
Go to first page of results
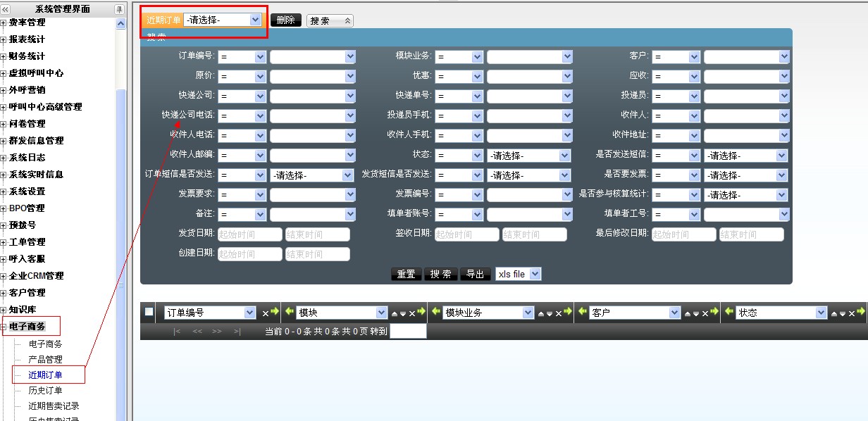pyautogui.click(x=177, y=331)
